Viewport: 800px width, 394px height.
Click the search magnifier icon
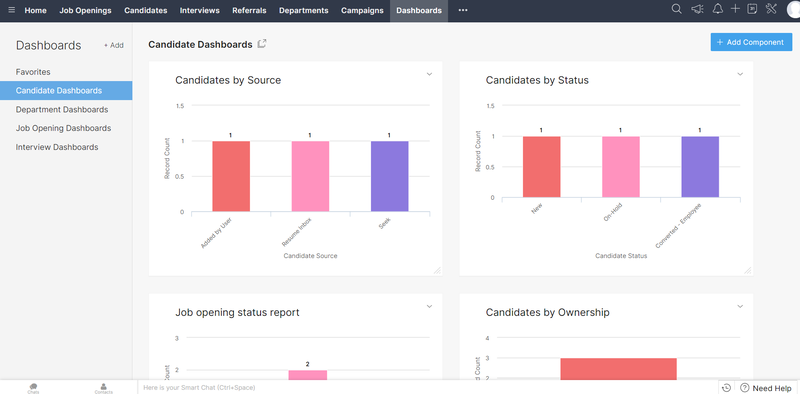tap(677, 9)
